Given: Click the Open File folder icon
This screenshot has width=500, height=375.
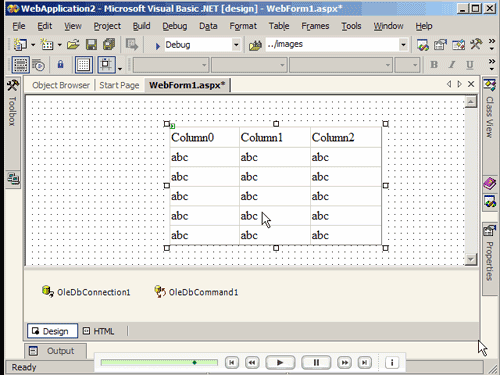Looking at the screenshot, I should coord(73,45).
